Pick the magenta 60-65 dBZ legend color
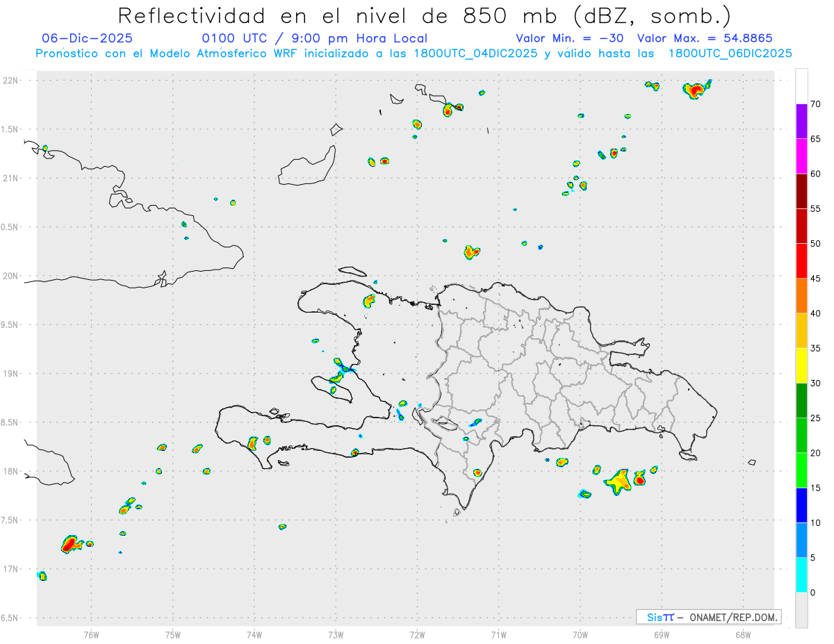834x644 pixels. [801, 156]
